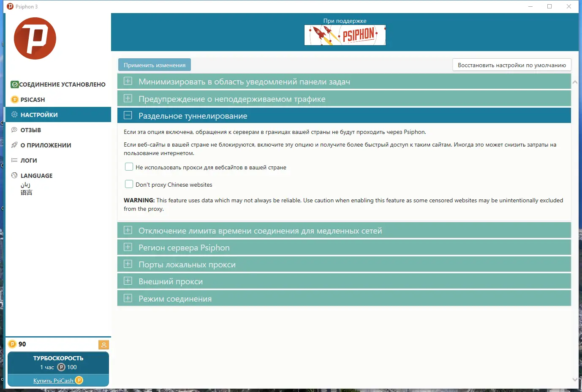Enable Не использовать прокси для вебсайтов checkbox
This screenshot has width=582, height=392.
coord(129,167)
